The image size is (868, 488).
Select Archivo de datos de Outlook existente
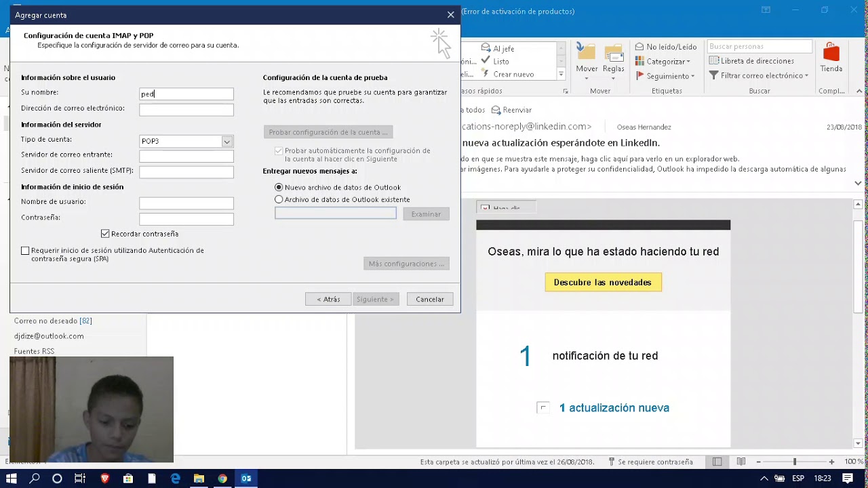(x=279, y=199)
